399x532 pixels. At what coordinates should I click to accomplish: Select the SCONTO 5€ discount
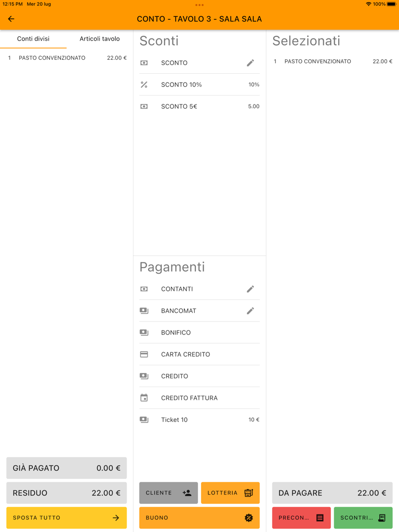coord(199,107)
